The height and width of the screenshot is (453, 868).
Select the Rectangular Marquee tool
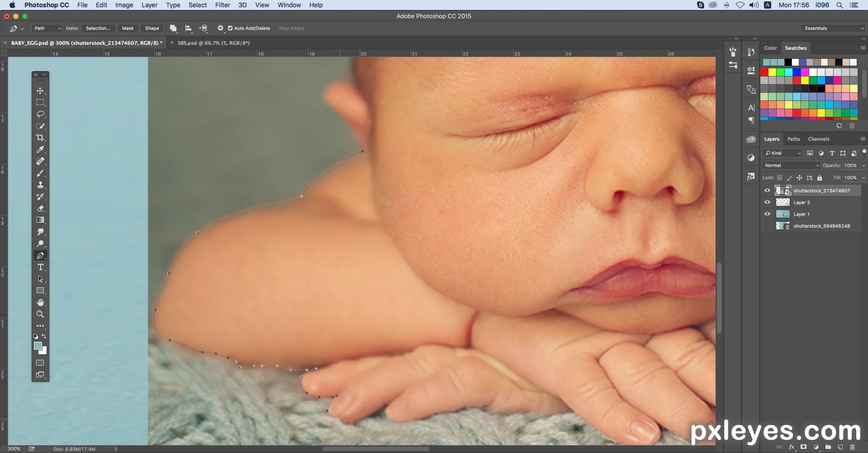[40, 102]
